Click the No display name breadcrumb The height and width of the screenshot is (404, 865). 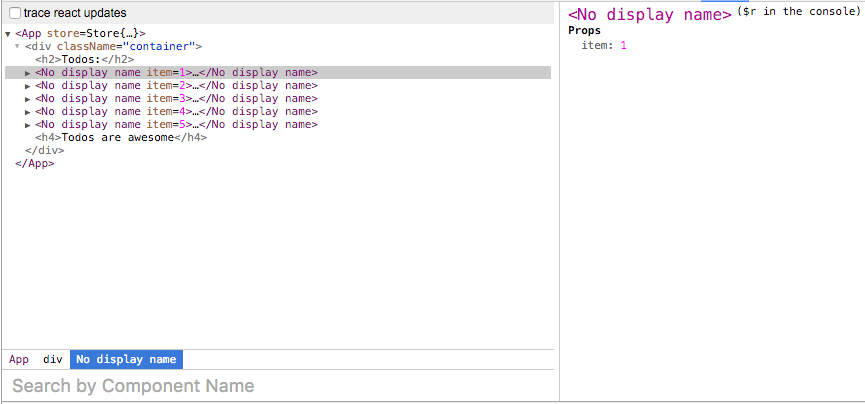click(x=126, y=359)
